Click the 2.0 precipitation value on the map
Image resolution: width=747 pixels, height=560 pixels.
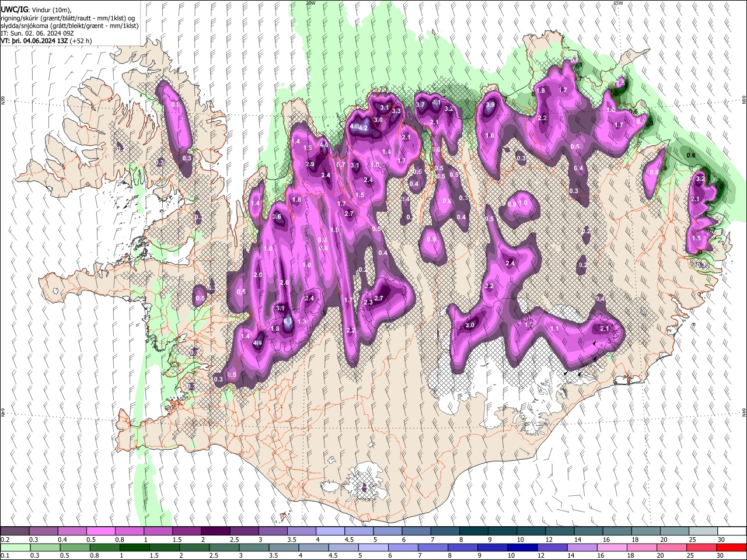[x=259, y=275]
